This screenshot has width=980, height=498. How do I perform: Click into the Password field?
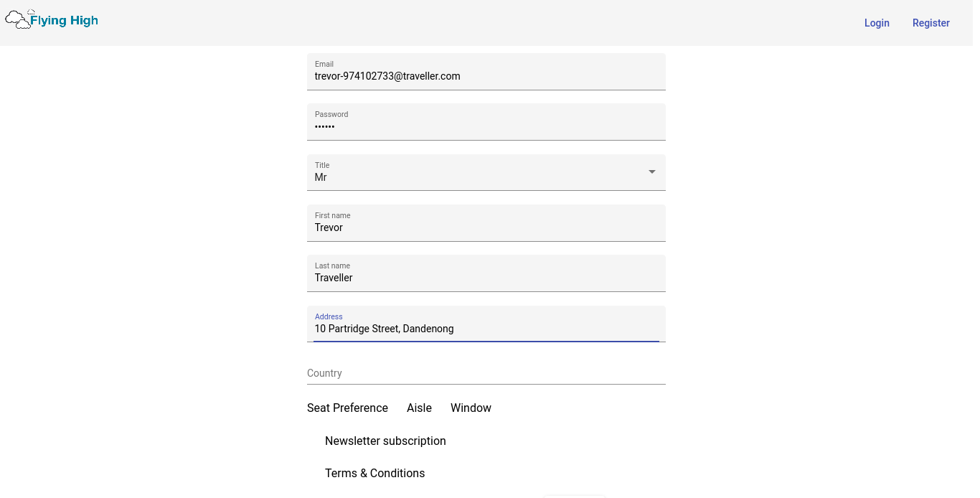(486, 126)
